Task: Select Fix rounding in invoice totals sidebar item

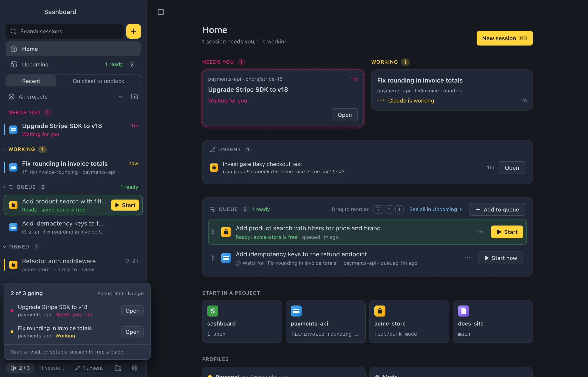Action: click(x=73, y=167)
